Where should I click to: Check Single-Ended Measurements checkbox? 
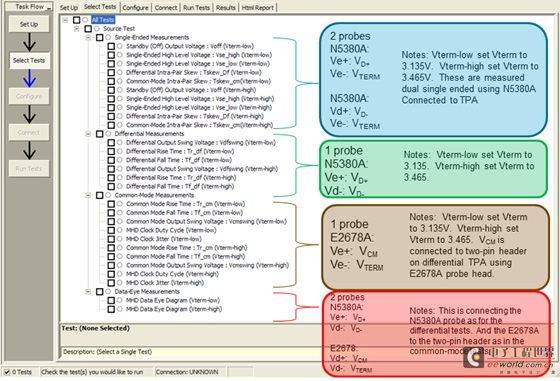100,37
